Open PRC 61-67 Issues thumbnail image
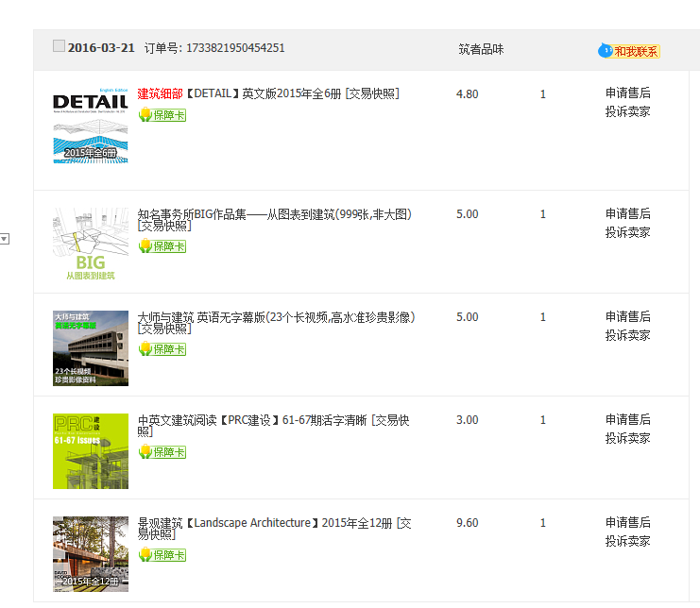The height and width of the screenshot is (608, 700). [91, 451]
